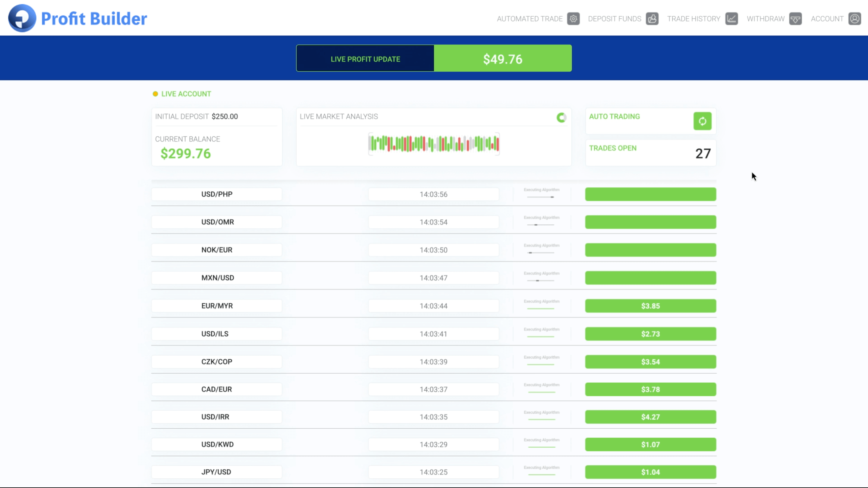Select the USD/ILS currency pair
This screenshot has height=488, width=868.
tap(217, 334)
